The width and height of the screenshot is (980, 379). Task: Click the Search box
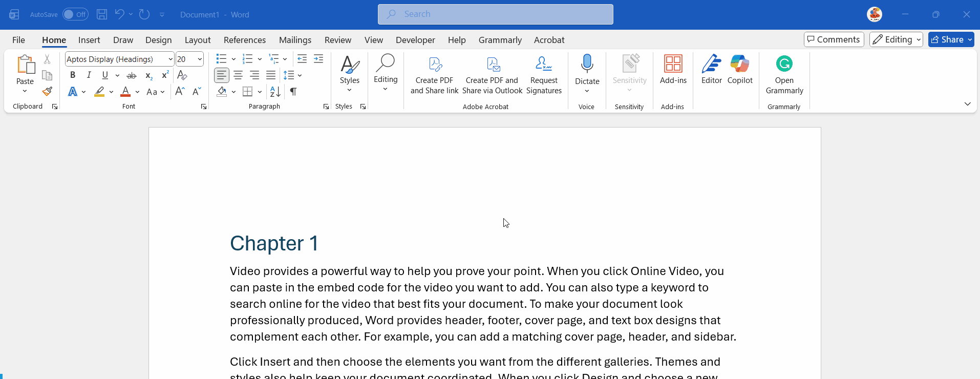pyautogui.click(x=496, y=14)
